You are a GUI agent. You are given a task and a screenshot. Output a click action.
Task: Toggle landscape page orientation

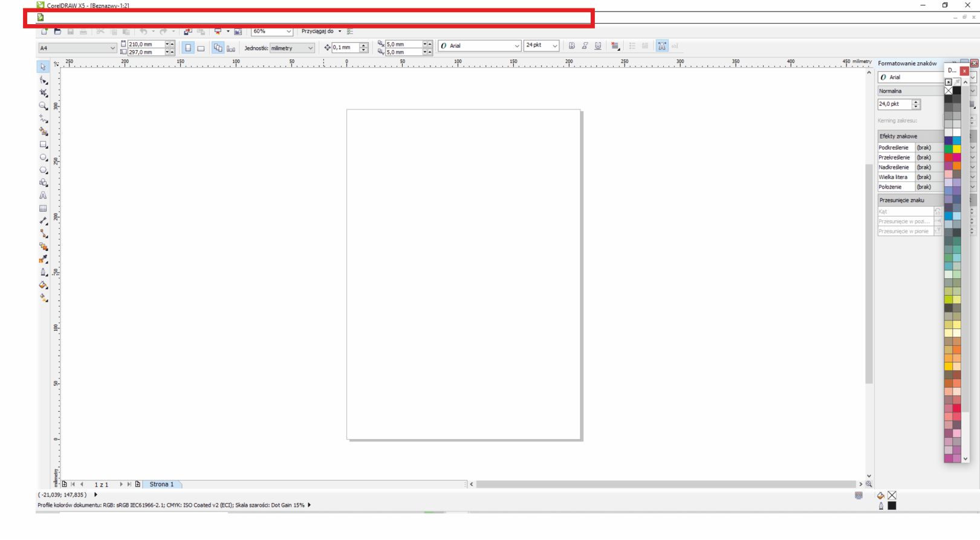pyautogui.click(x=200, y=48)
